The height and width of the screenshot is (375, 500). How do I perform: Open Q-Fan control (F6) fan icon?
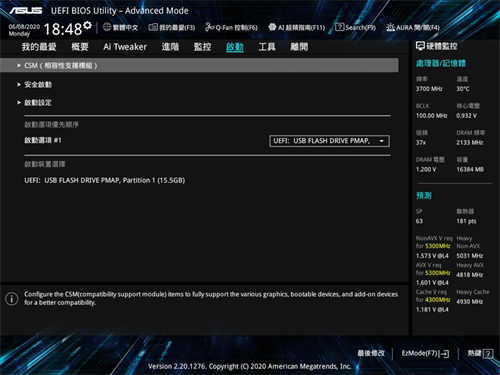(x=209, y=27)
